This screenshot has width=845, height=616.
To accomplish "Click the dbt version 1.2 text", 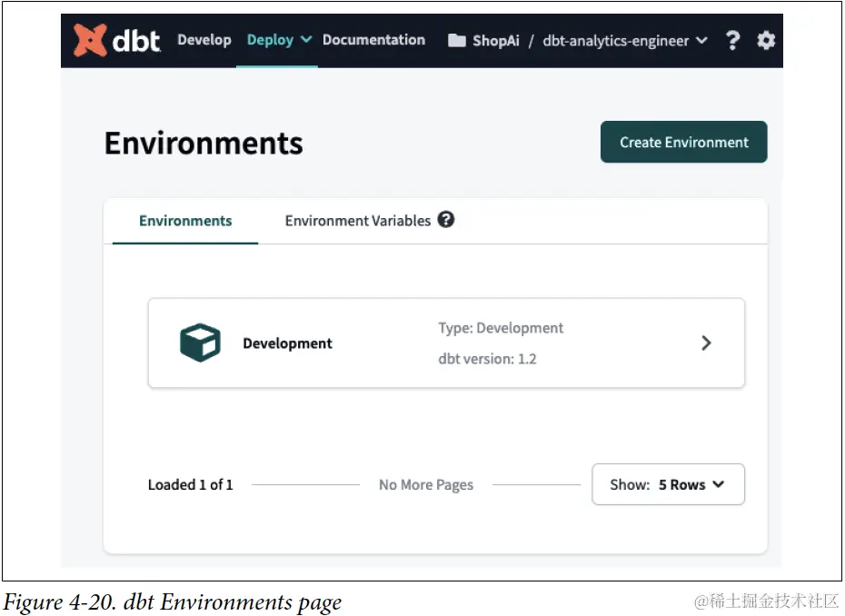I will tap(487, 359).
